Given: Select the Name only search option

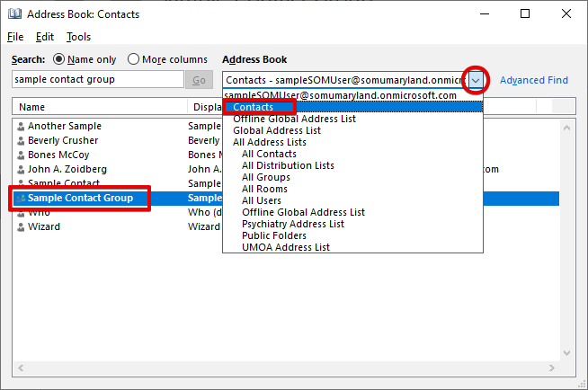Looking at the screenshot, I should point(60,59).
